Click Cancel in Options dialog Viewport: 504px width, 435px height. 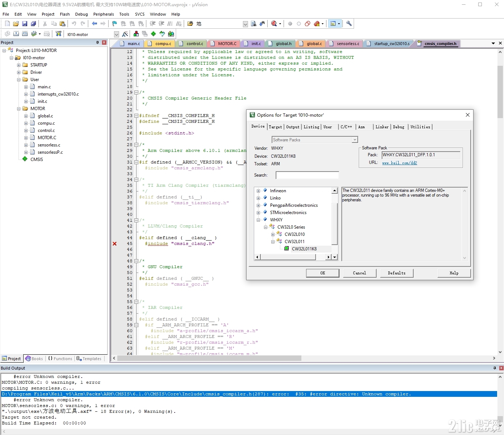(359, 273)
